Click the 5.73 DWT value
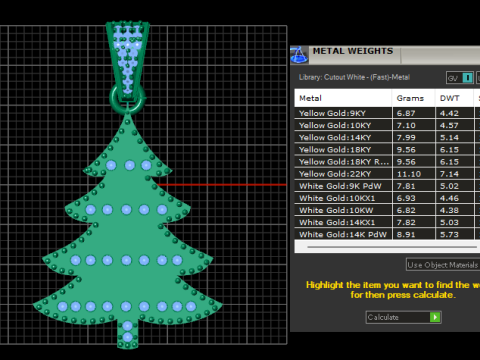 pyautogui.click(x=449, y=234)
